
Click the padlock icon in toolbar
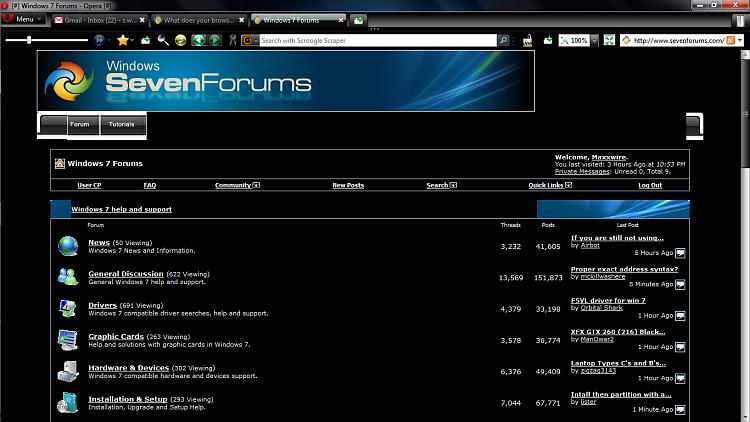(528, 41)
